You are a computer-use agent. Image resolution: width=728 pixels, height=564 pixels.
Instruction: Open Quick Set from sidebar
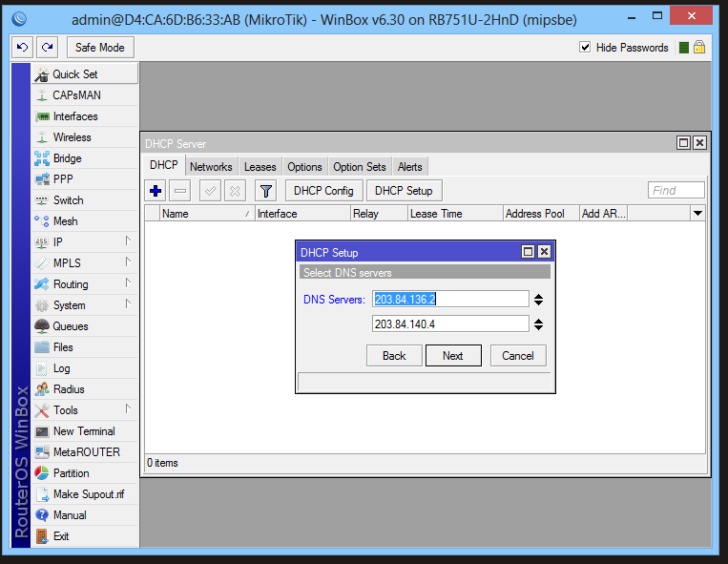(85, 74)
